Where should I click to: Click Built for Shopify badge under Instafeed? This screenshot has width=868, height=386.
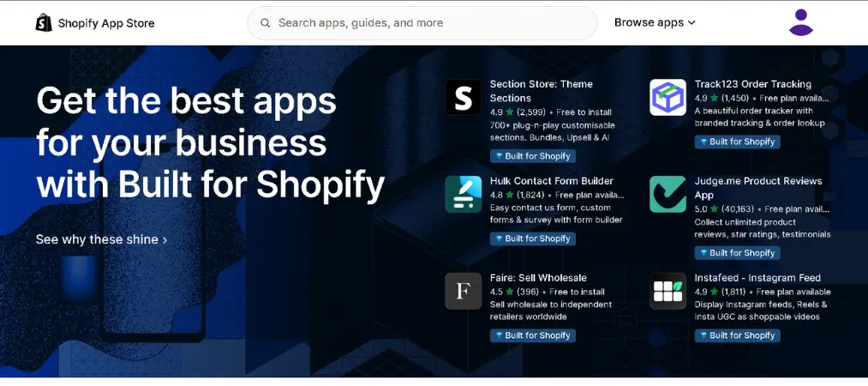[738, 335]
